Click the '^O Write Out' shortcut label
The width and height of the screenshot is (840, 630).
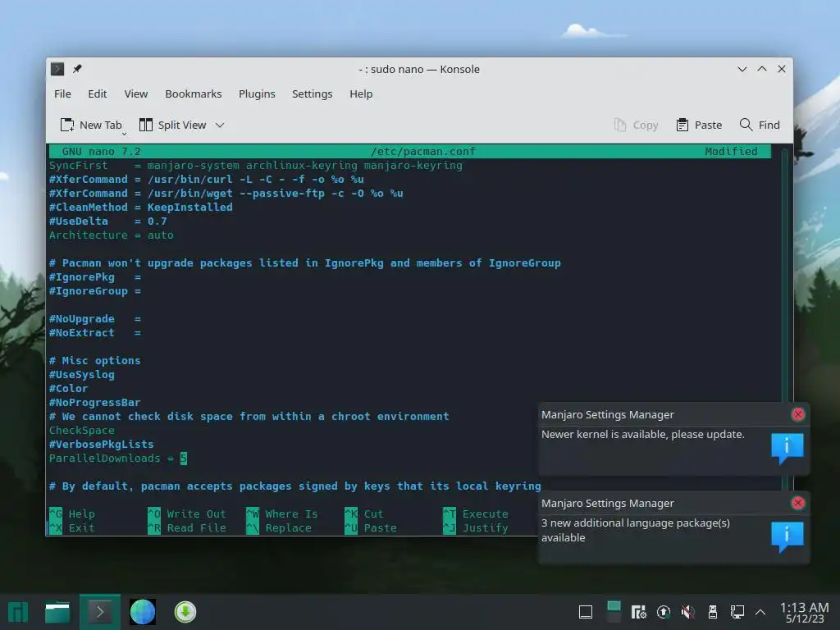click(x=187, y=514)
